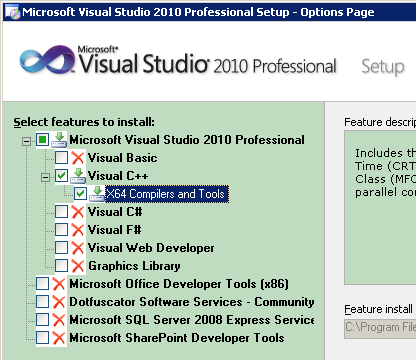This screenshot has width=416, height=360.
Task: Check Microsoft SQL Server 2008 Express checkbox
Action: pos(43,319)
